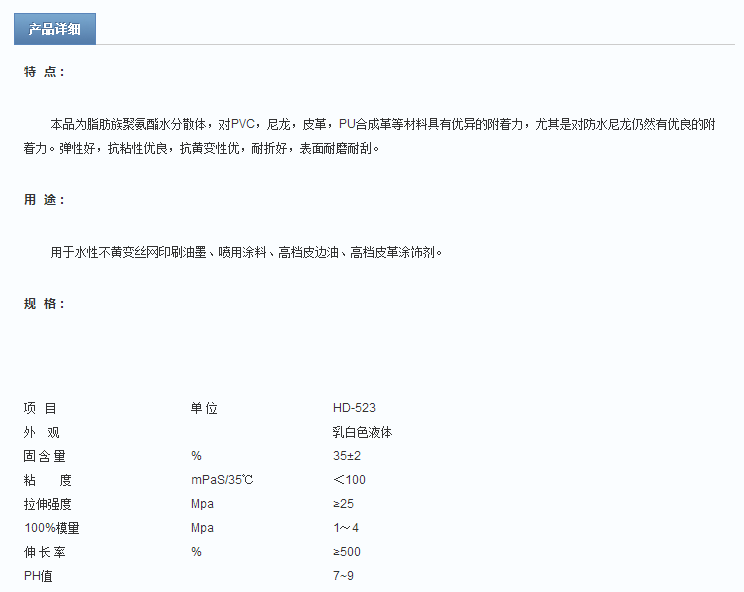This screenshot has width=744, height=592.
Task: Click the mPaS/35℃ unit cell
Action: 222,480
